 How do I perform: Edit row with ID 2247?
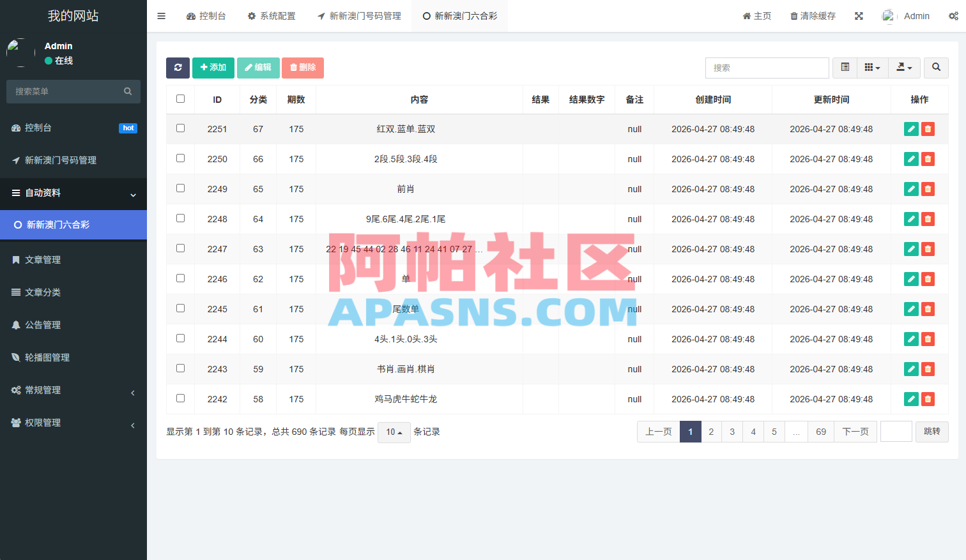coord(911,249)
